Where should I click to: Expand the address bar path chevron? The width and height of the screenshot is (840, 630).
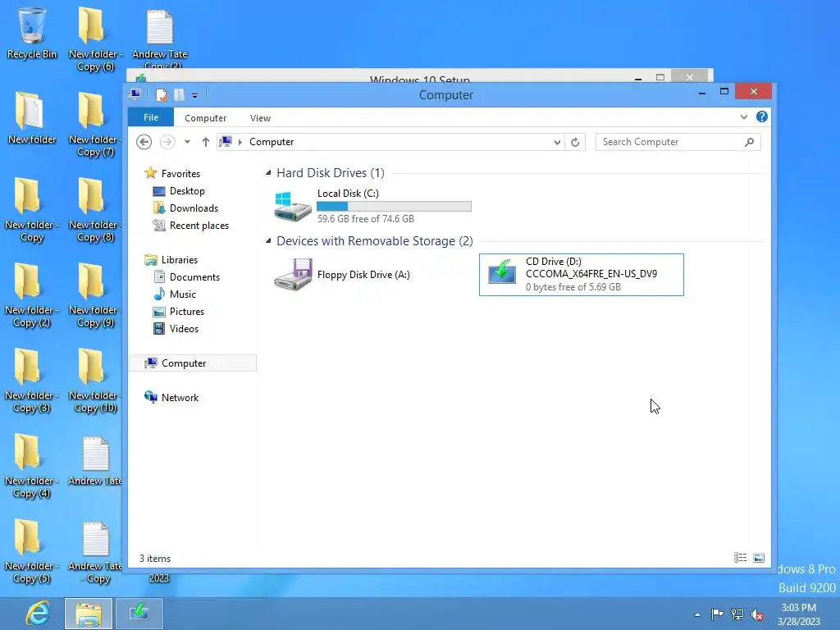tap(240, 142)
